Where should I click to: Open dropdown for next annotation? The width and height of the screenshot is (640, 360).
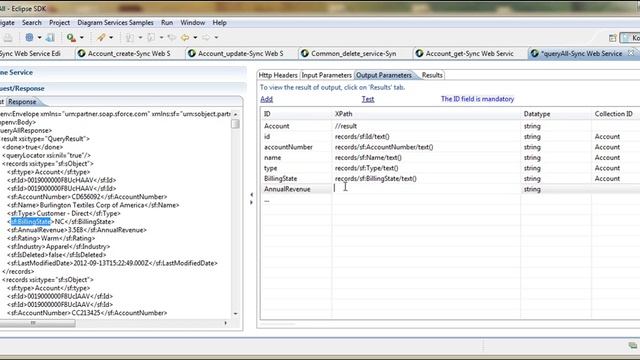point(140,38)
